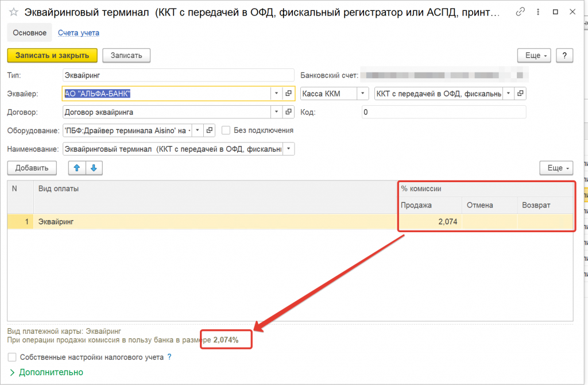588x385 pixels.
Task: Click into the Код input field
Action: coord(443,112)
